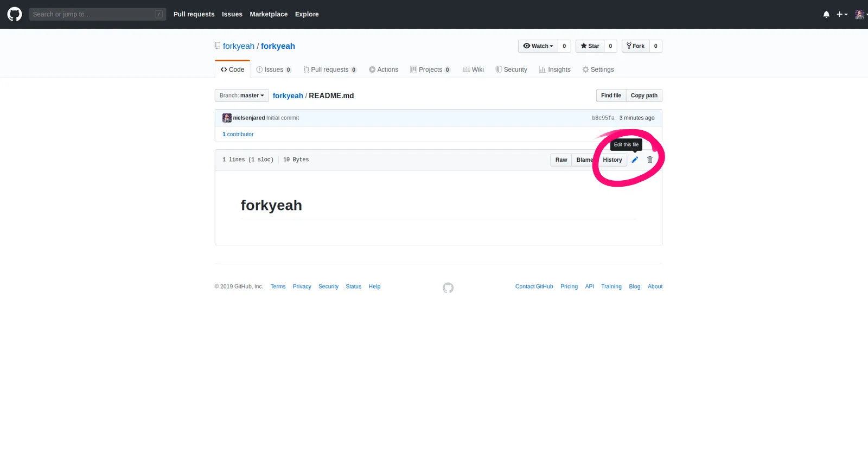Click the Blame button
Image resolution: width=868 pixels, height=457 pixels.
click(585, 160)
